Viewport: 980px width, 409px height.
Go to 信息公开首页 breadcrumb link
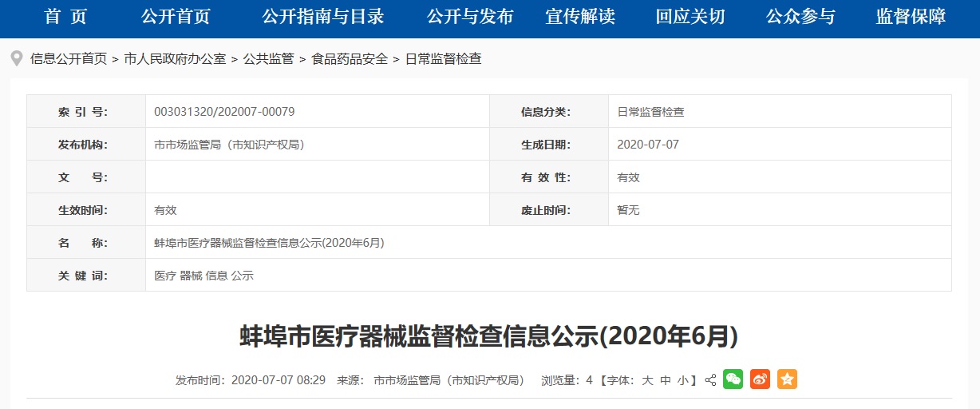(x=69, y=59)
